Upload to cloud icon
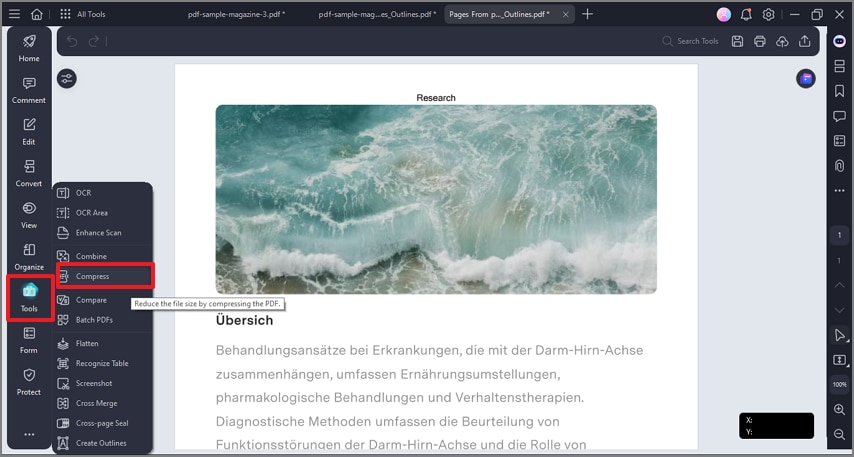 point(782,41)
